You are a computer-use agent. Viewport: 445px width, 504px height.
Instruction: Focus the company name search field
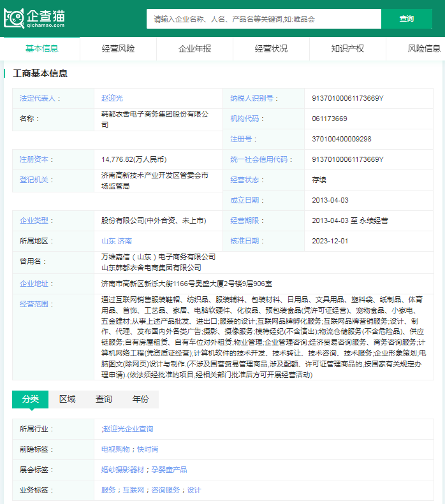pyautogui.click(x=264, y=19)
